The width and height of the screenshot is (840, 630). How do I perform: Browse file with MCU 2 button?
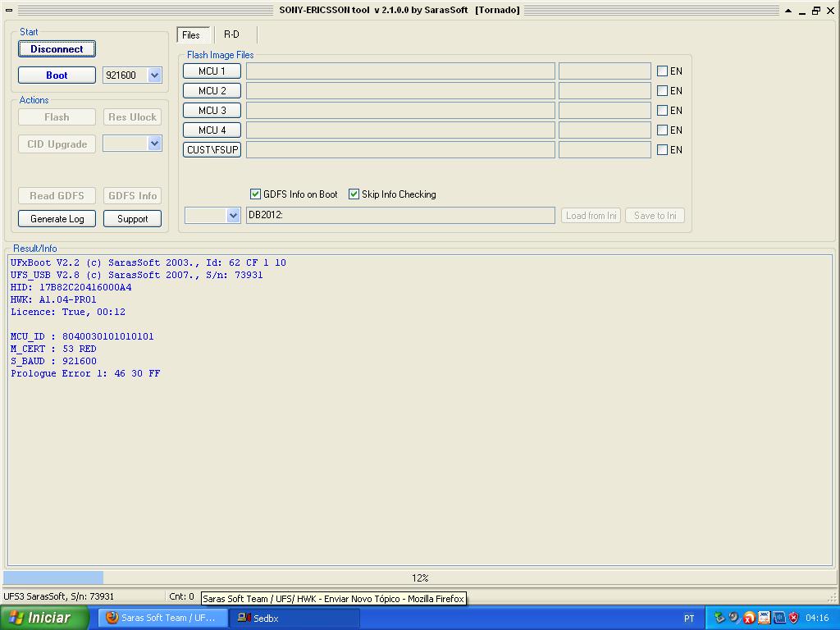212,90
